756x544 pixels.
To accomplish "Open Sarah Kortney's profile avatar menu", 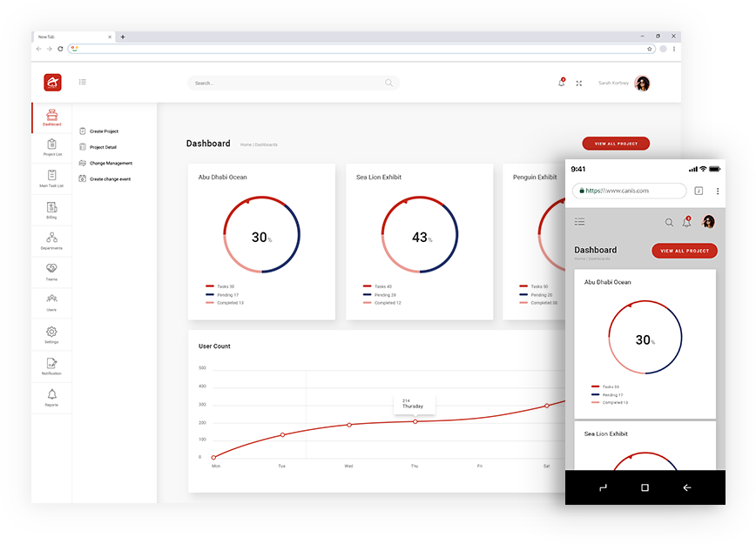I will (x=643, y=84).
